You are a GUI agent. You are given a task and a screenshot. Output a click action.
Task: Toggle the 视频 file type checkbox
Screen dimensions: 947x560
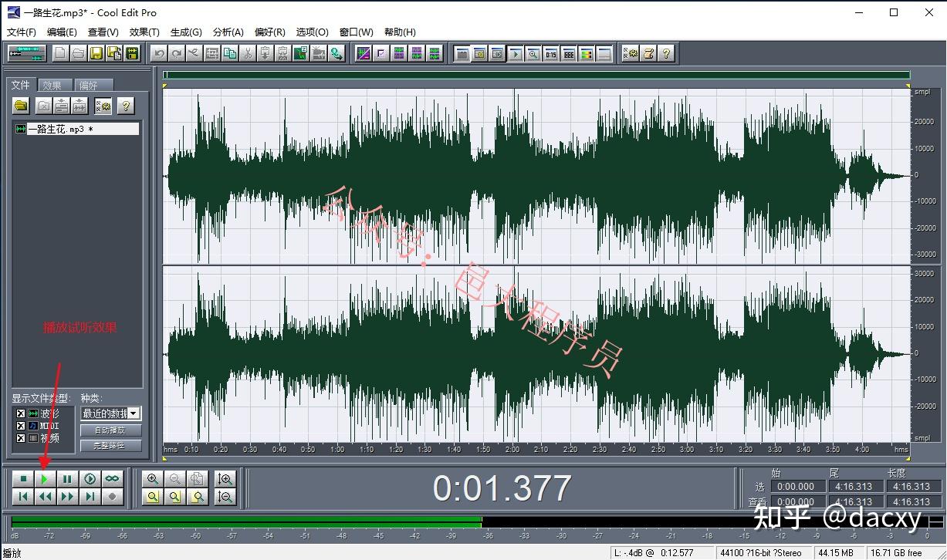click(21, 438)
